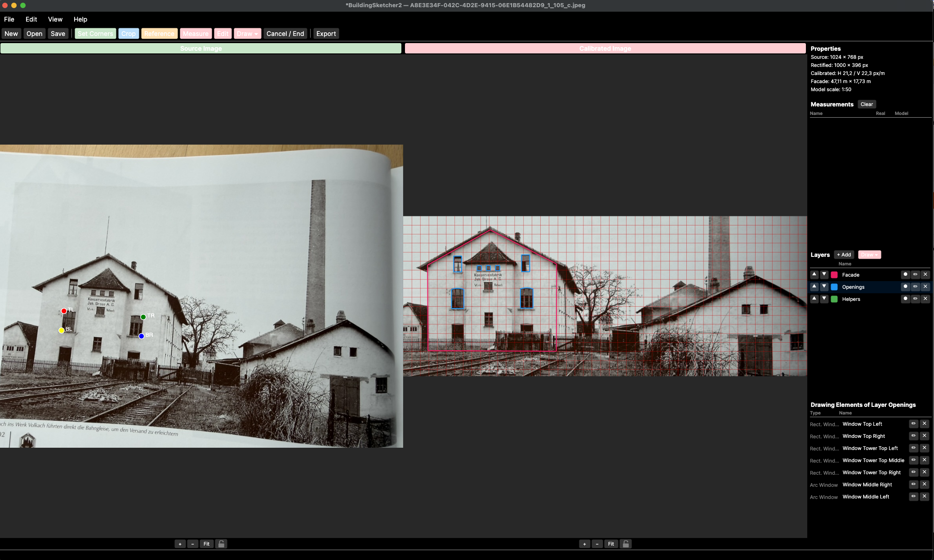
Task: Toggle visibility of the Openings layer
Action: tap(905, 287)
